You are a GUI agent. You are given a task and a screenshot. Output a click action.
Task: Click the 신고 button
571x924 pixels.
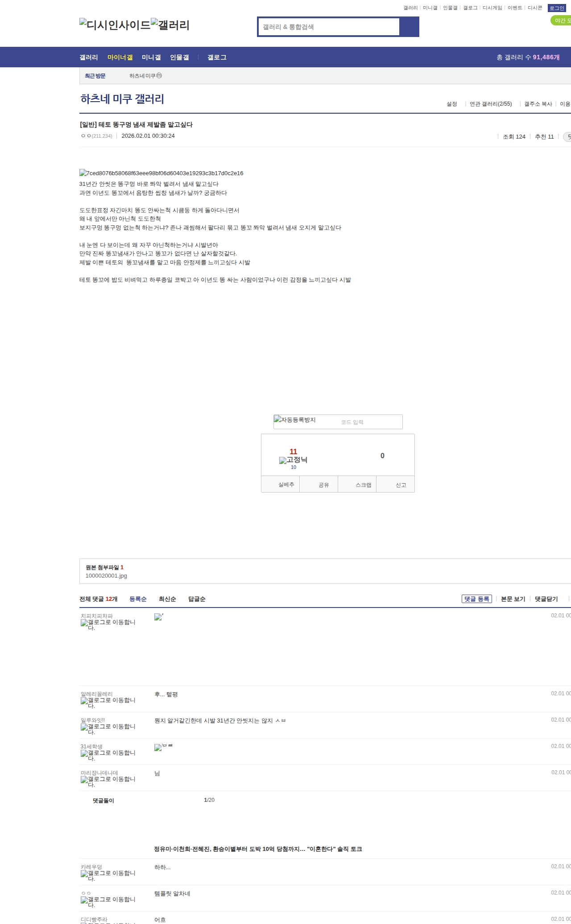coord(396,485)
